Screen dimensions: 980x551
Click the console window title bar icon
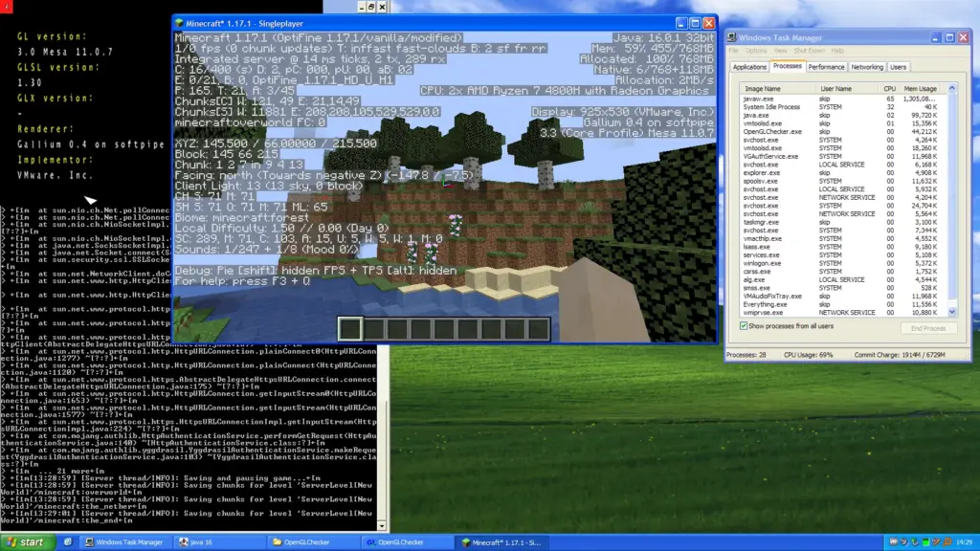(x=6, y=8)
